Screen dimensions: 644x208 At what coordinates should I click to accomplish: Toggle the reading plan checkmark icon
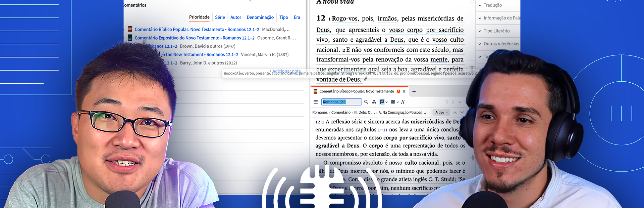coord(382,102)
